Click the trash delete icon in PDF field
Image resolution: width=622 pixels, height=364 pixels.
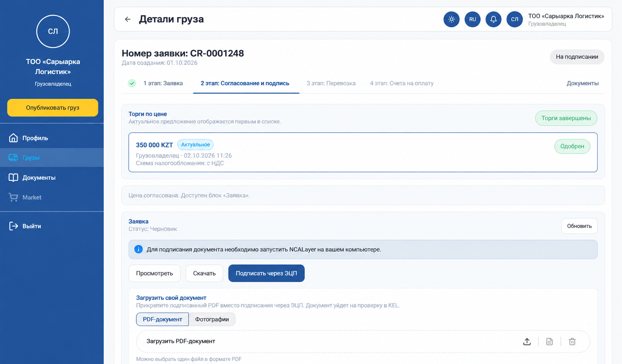pos(572,342)
